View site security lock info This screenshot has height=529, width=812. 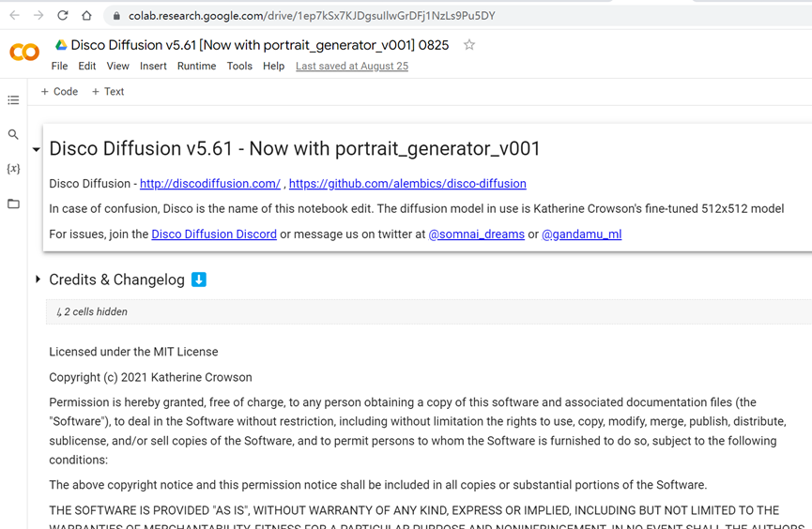pos(116,16)
